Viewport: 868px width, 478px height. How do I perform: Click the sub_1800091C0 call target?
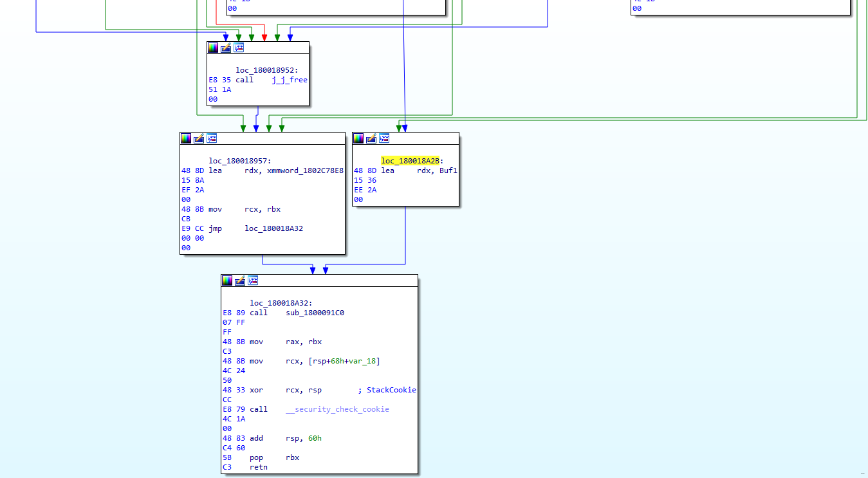click(317, 313)
